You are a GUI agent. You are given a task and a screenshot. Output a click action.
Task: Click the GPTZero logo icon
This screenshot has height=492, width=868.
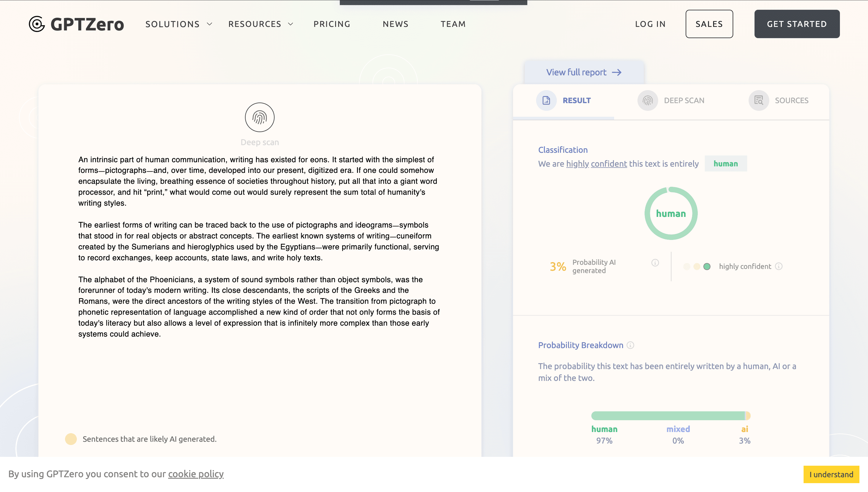[x=37, y=24]
